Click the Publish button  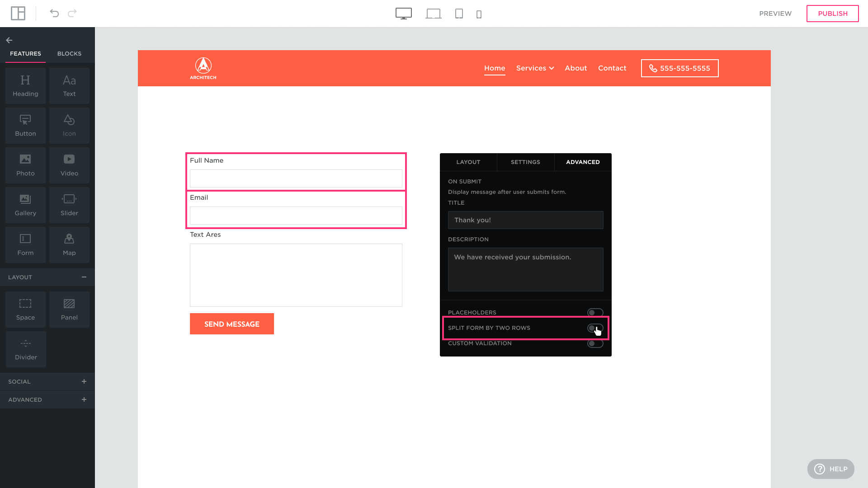click(832, 14)
